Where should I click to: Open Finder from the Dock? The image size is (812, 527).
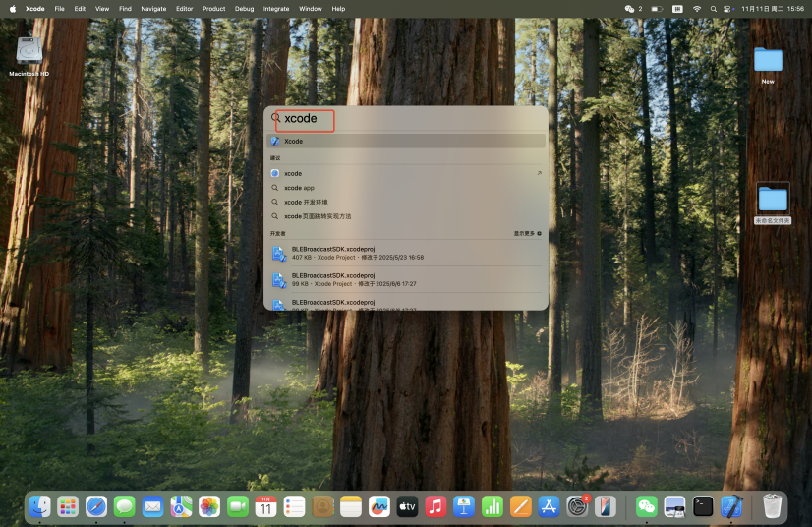tap(40, 506)
